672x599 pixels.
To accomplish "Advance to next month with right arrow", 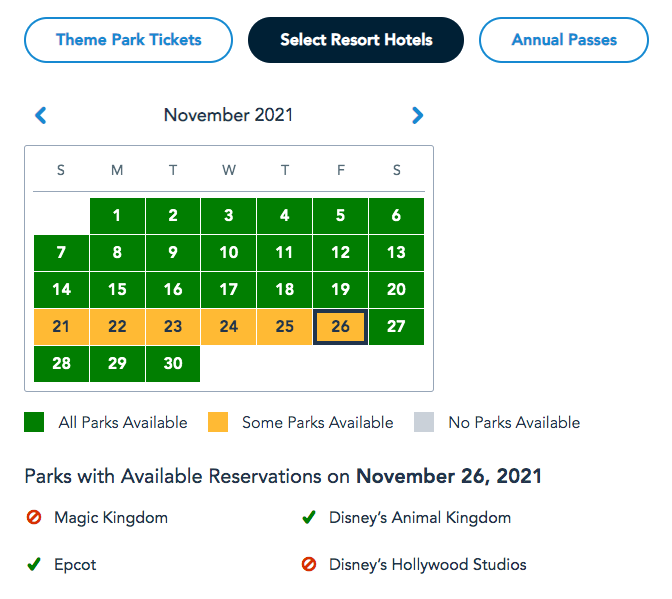I will click(x=418, y=116).
